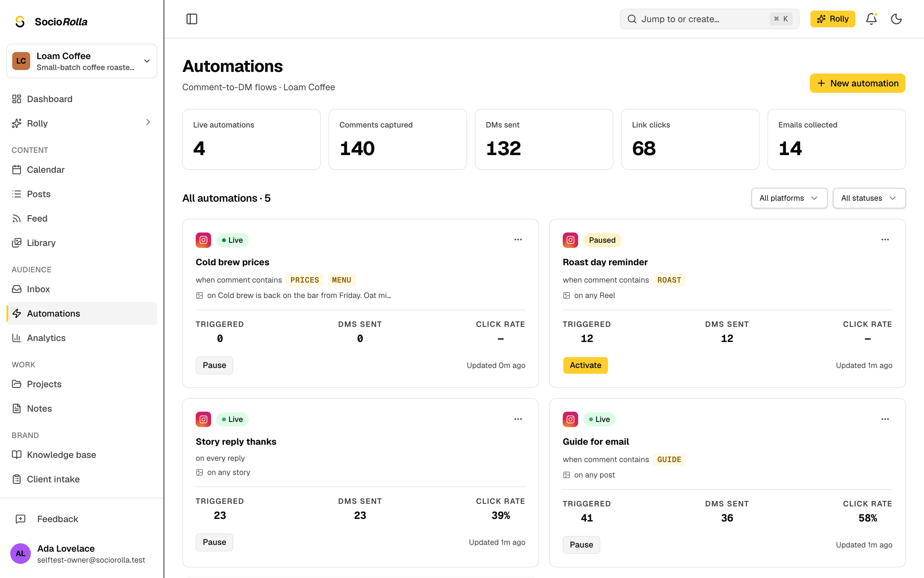Screen dimensions: 924x578
Task: Open the more options menu on the Guide for email card
Action: 885,419
